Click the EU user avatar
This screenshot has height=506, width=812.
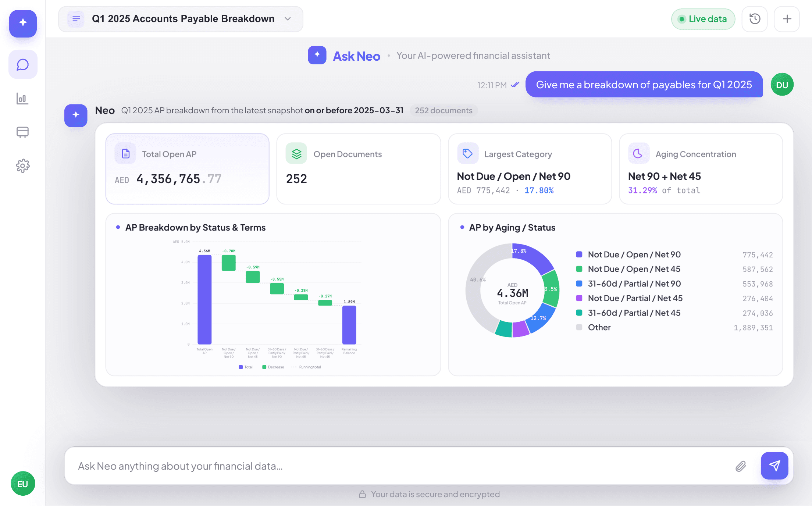[x=23, y=484]
